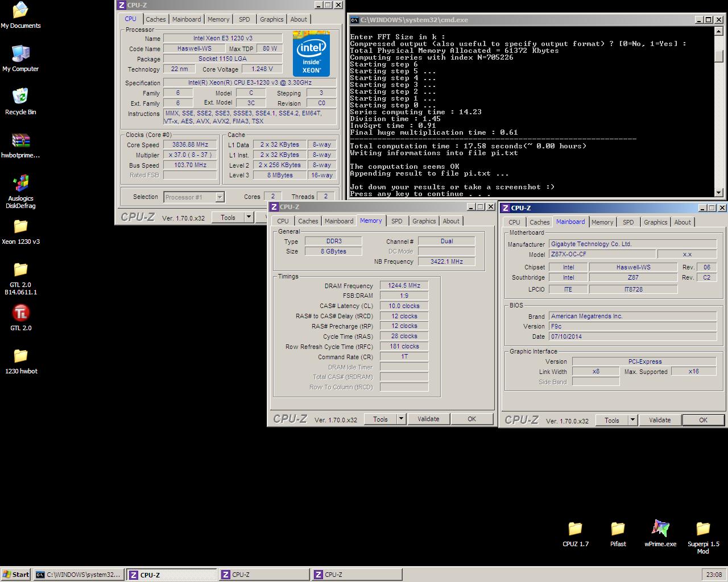Click the CAS# Latency value 10.0 clocks
This screenshot has height=582, width=728.
coord(404,306)
